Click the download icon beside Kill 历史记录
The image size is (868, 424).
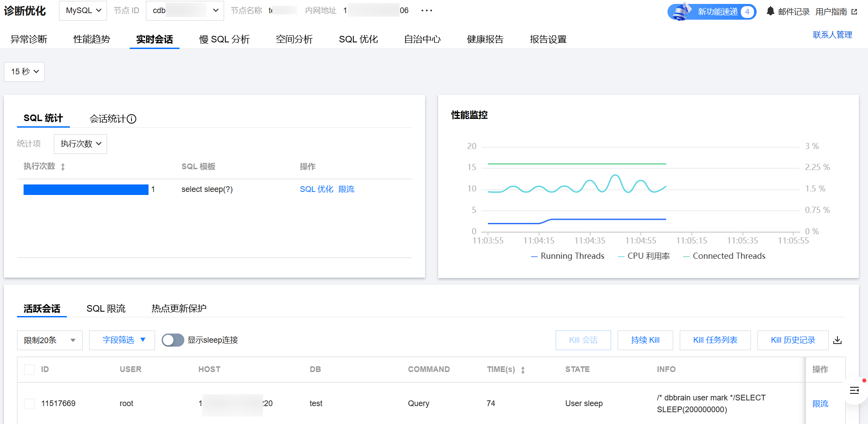coord(837,340)
